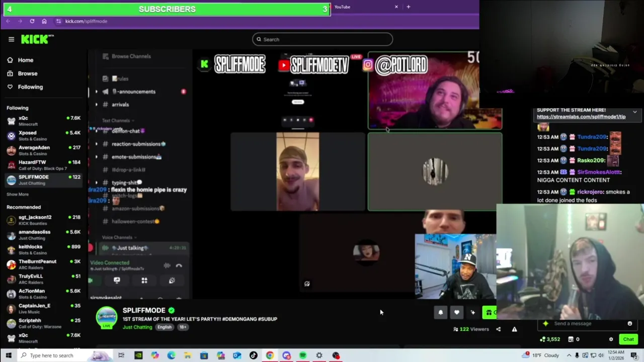Open Google Chrome from the taskbar
Image resolution: width=644 pixels, height=362 pixels.
pyautogui.click(x=270, y=355)
